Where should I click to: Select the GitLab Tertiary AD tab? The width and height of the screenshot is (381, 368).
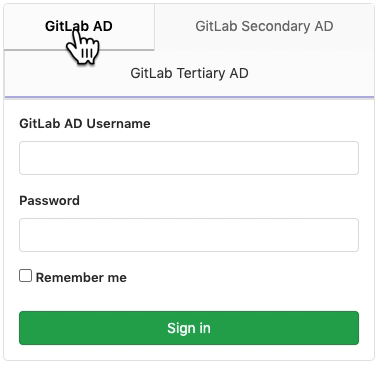[x=189, y=73]
